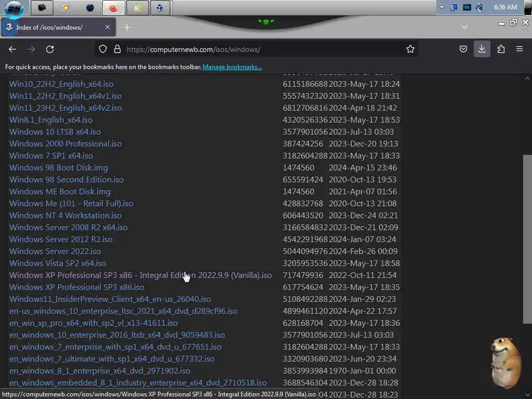
Task: Click the Manage bookmarks link
Action: click(232, 67)
